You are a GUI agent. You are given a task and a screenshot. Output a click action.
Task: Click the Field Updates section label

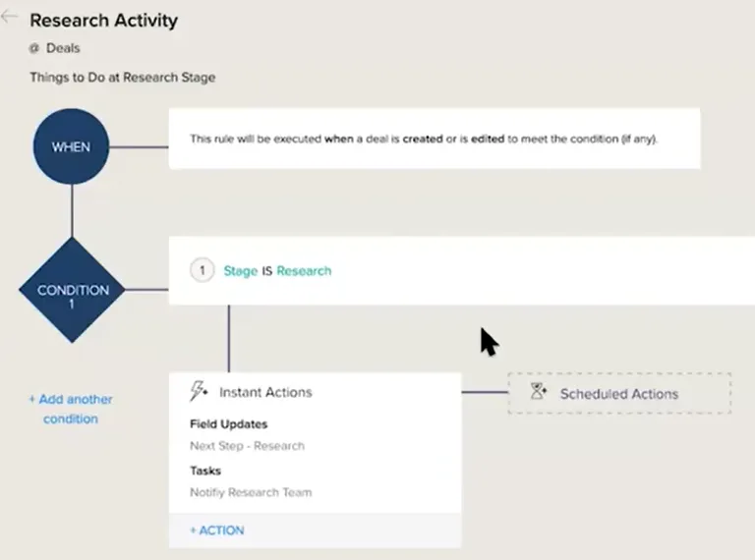(229, 423)
